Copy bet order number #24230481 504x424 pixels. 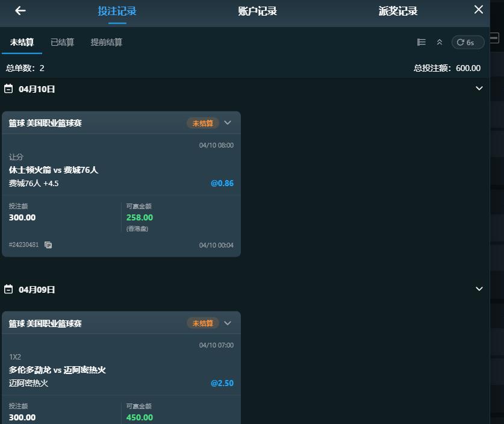click(x=48, y=245)
